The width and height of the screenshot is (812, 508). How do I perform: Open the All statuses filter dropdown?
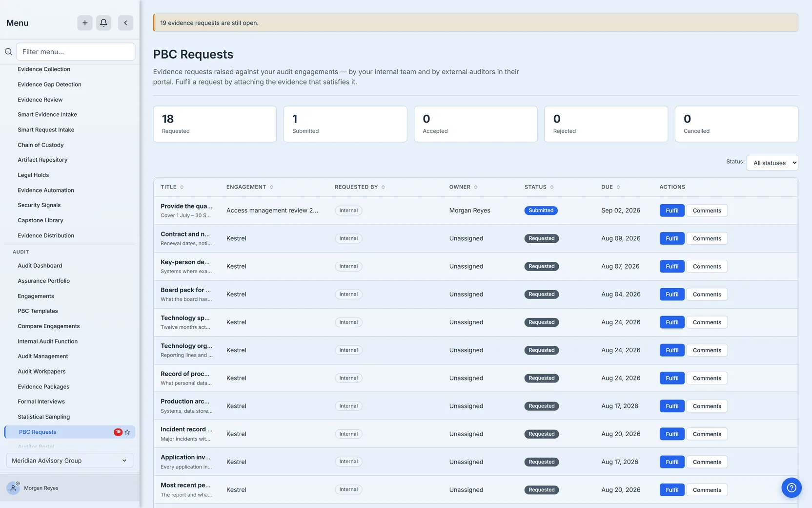[772, 163]
